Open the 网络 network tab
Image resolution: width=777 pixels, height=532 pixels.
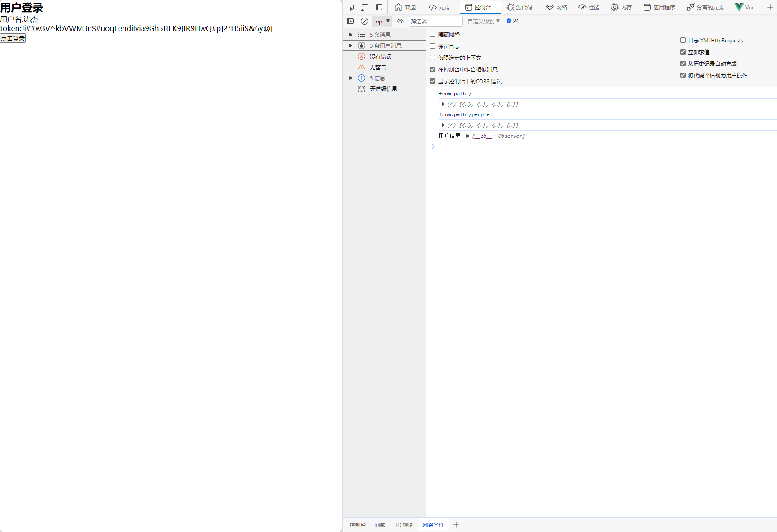click(x=556, y=7)
